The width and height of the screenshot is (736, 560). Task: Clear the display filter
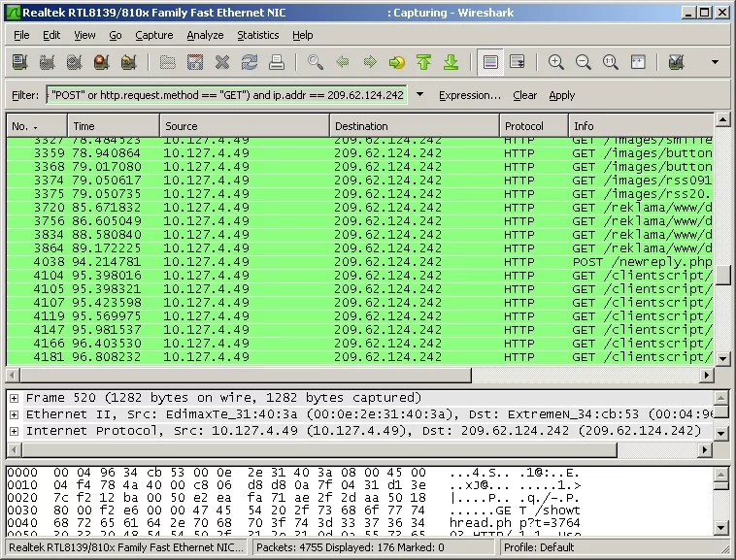(x=524, y=95)
